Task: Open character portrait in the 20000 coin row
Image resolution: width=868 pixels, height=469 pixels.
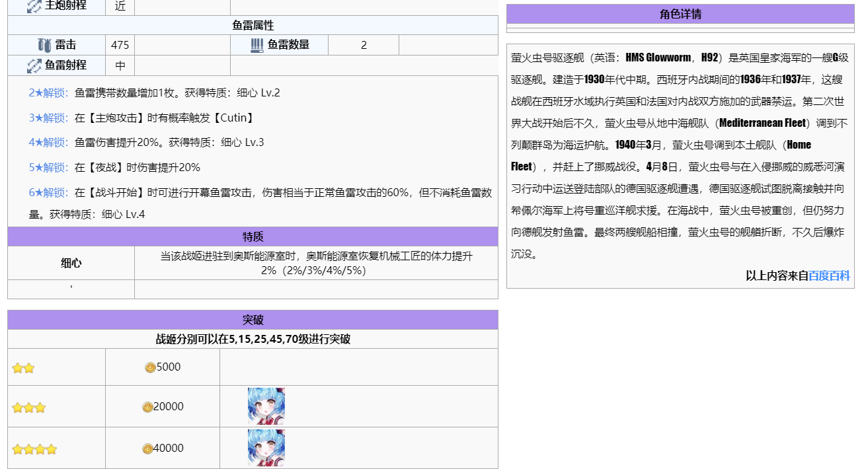Action: pos(266,406)
